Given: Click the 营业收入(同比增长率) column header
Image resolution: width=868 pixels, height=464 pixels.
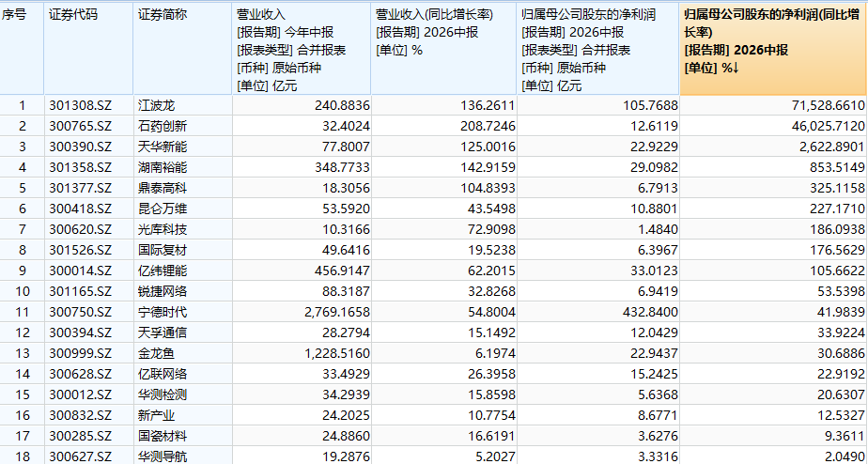Looking at the screenshot, I should 444,48.
